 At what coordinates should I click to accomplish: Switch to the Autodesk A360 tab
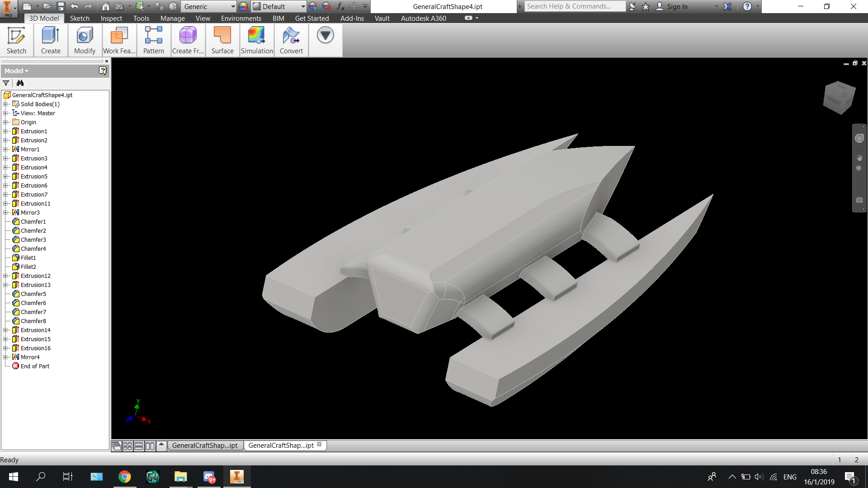423,18
